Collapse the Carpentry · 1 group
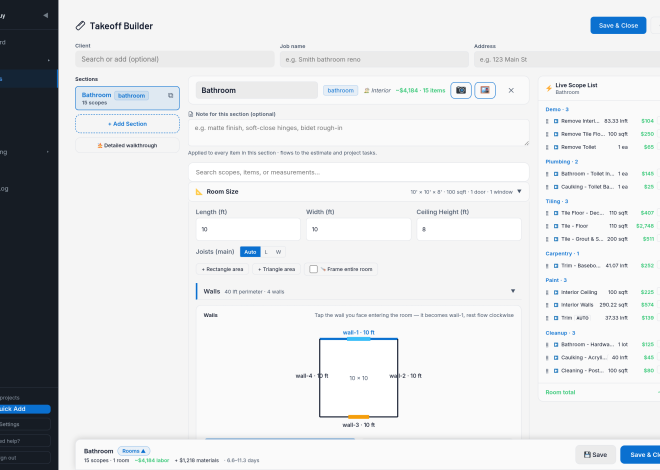 (x=562, y=254)
